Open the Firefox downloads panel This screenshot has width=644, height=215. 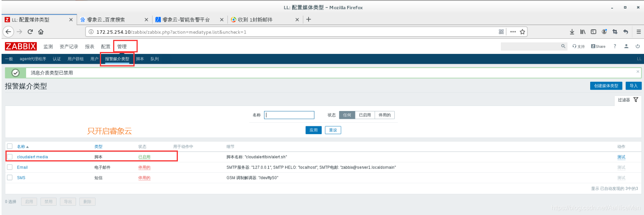tap(572, 32)
